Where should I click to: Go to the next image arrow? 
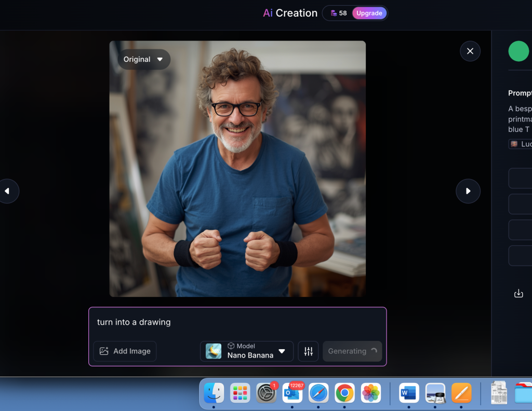tap(468, 191)
